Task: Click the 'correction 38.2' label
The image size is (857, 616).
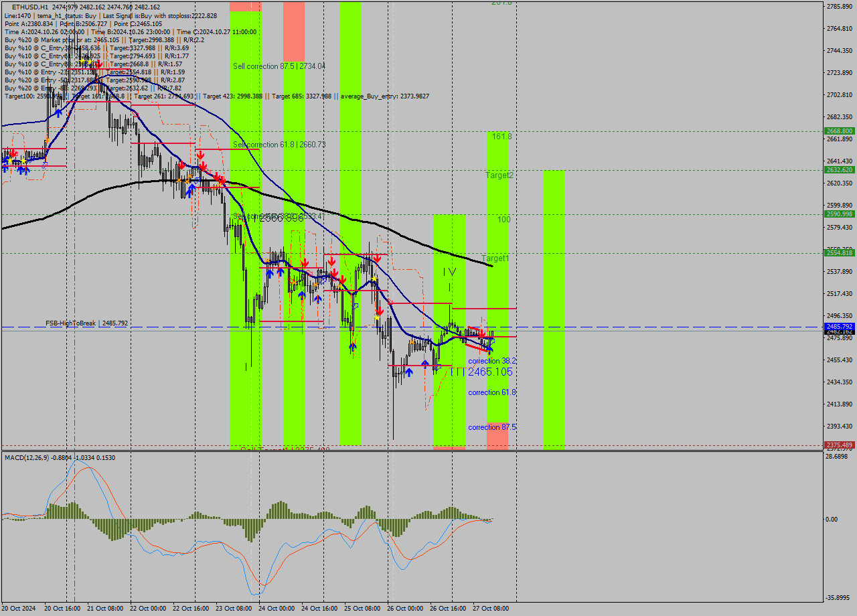Action: 491,360
